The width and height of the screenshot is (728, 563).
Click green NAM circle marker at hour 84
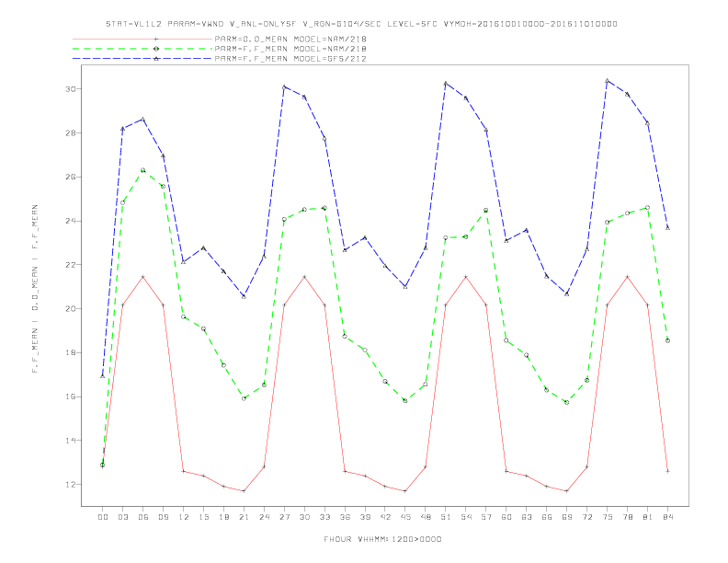pos(667,340)
